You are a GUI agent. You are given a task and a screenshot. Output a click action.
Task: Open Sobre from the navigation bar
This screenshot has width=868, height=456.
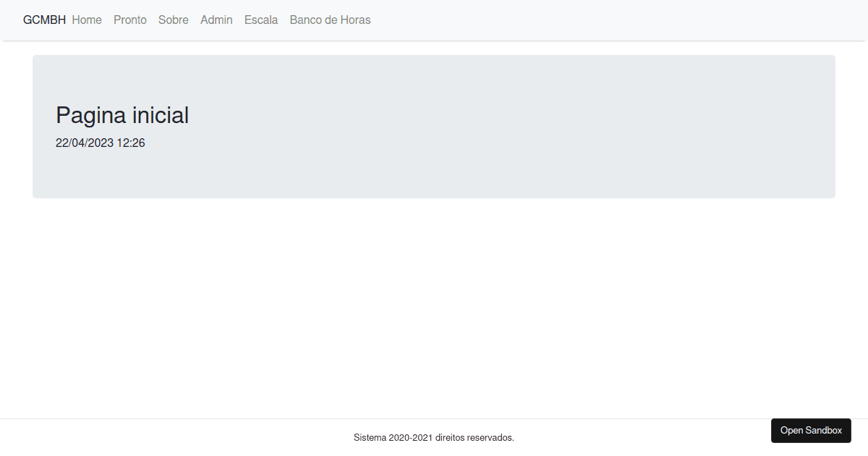[173, 20]
